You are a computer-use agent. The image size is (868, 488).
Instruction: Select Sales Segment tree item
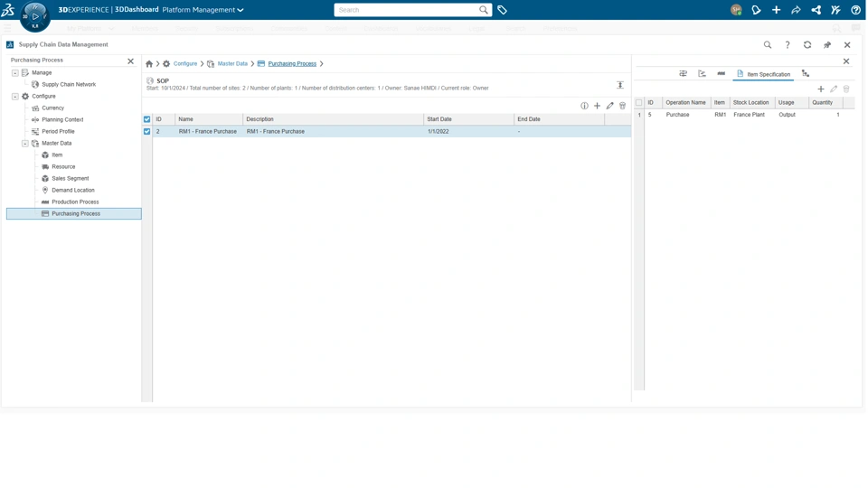tap(71, 179)
